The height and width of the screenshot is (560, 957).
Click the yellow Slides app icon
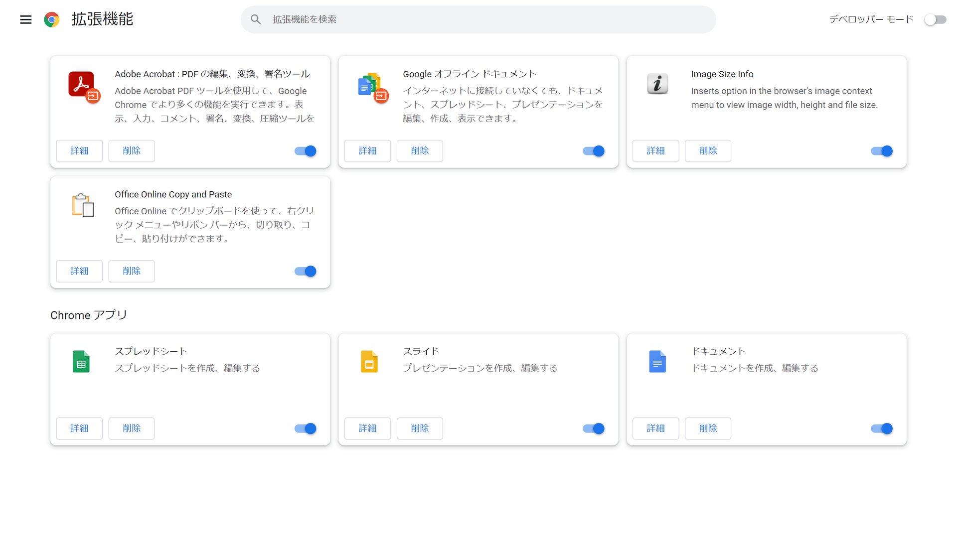coord(369,362)
